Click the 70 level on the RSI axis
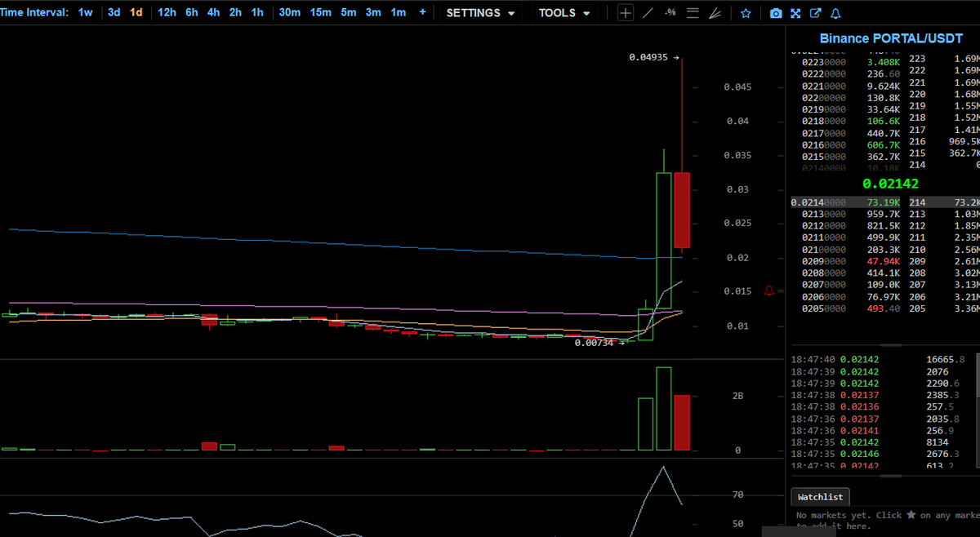This screenshot has height=537, width=980. [738, 495]
